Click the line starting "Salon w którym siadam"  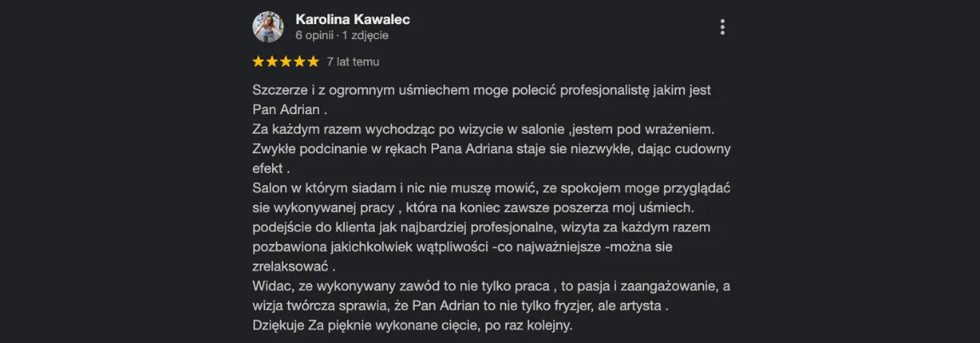tap(492, 188)
